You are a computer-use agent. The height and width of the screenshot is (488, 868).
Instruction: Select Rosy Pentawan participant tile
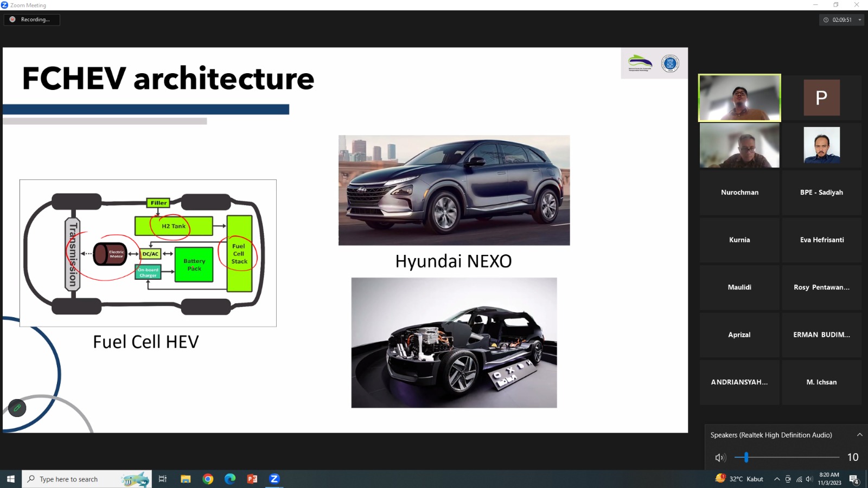click(x=821, y=287)
